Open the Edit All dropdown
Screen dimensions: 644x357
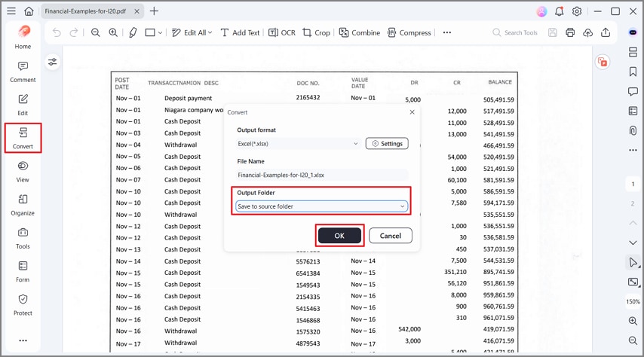pos(192,32)
